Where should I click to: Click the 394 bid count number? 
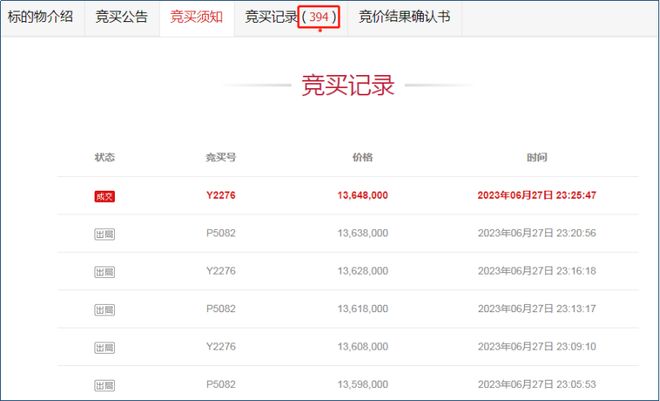pyautogui.click(x=319, y=17)
